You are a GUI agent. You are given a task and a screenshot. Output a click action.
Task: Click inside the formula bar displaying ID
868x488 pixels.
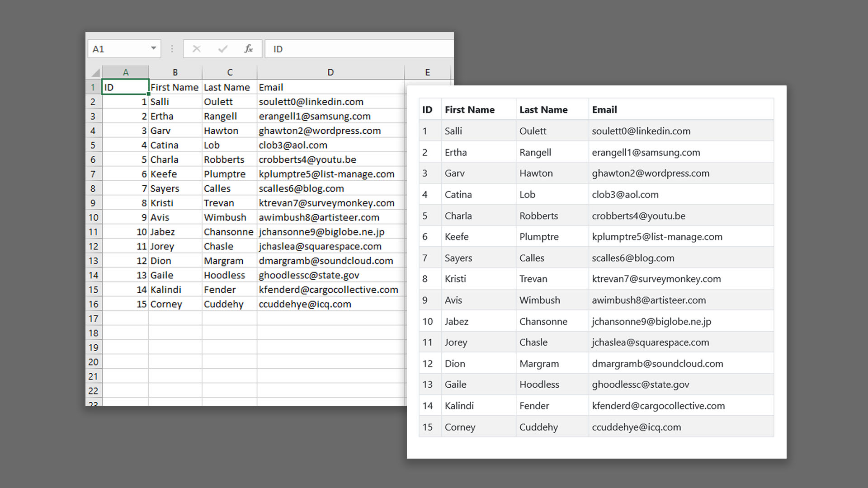pyautogui.click(x=316, y=49)
